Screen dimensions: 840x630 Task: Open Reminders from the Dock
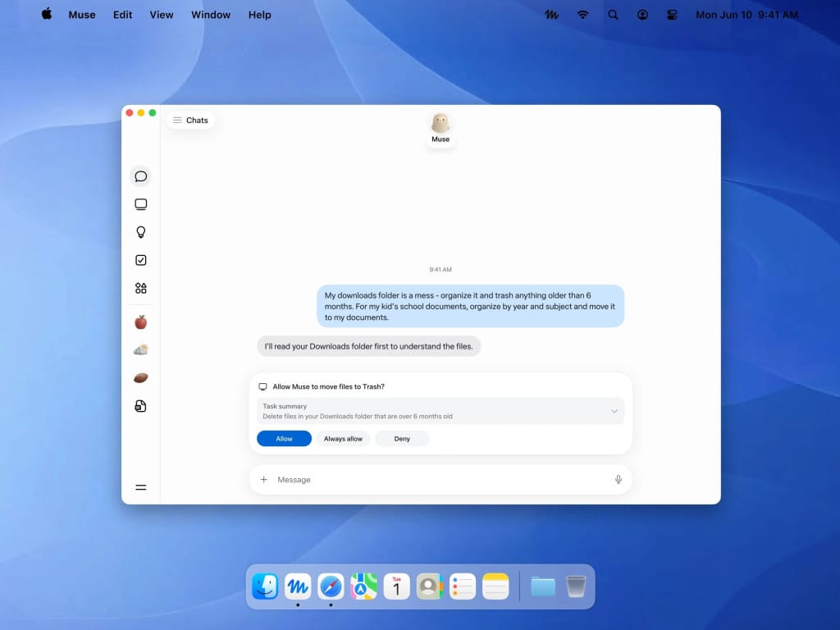[x=463, y=586]
